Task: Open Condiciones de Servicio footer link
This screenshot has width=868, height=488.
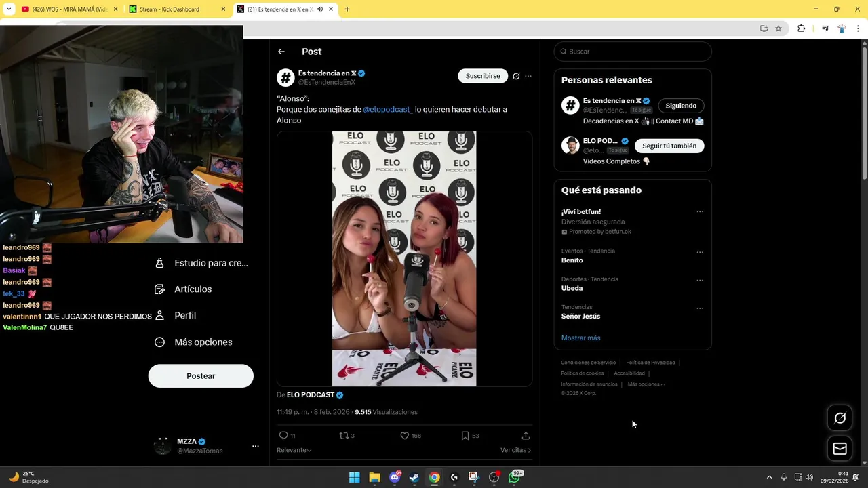Action: [589, 363]
